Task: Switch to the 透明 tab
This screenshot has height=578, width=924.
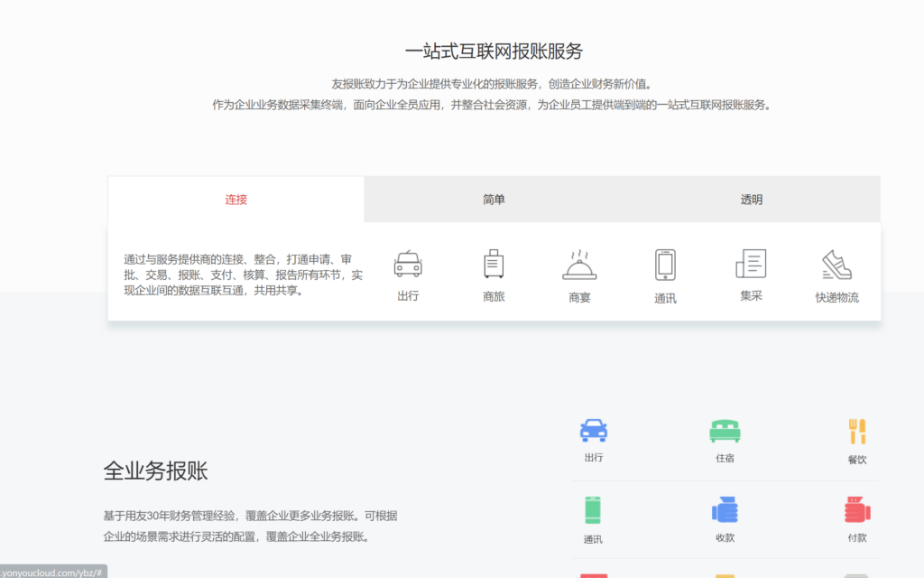Action: click(752, 200)
